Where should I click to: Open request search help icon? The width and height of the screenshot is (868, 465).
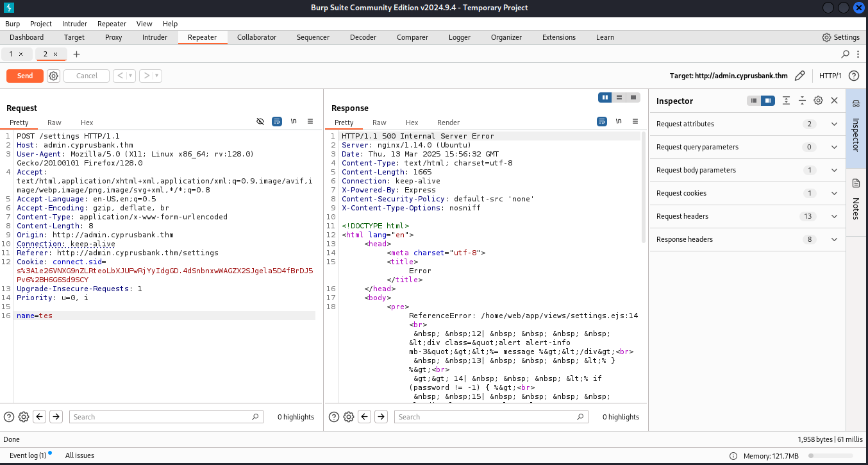(x=9, y=417)
